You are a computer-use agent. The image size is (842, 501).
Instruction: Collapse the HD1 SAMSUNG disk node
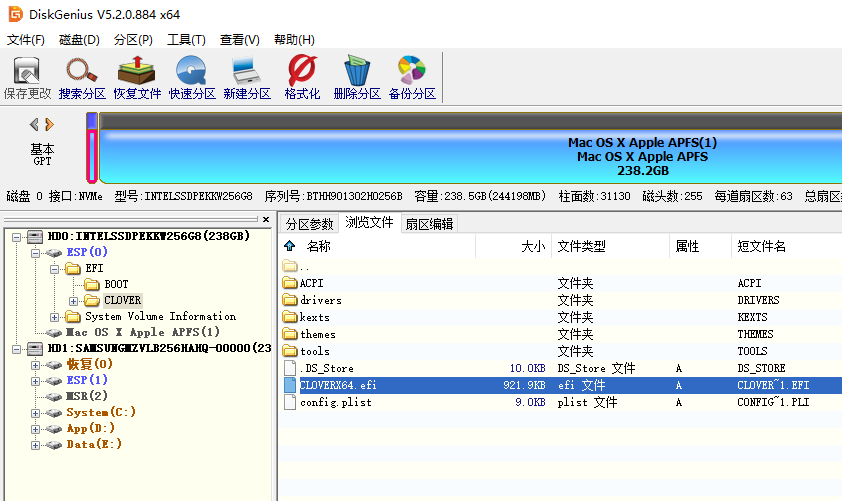[x=17, y=350]
